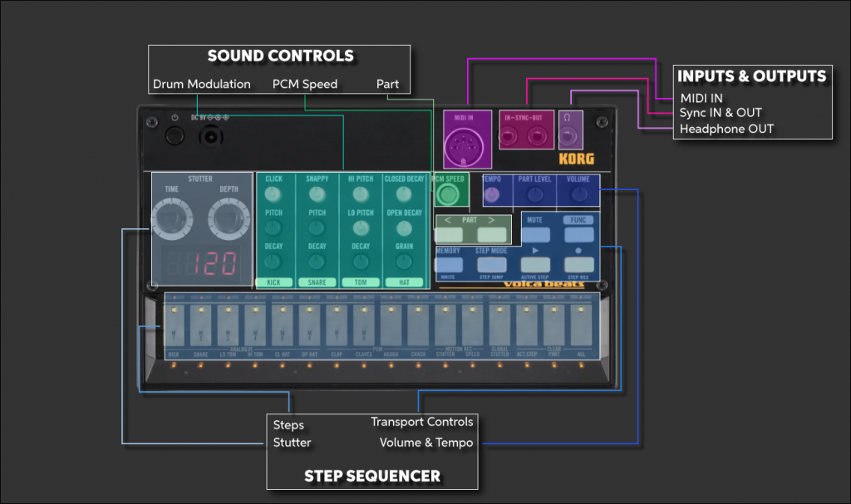Image resolution: width=851 pixels, height=504 pixels.
Task: Tap the GLOBAL STUTTER step key
Action: coord(499,325)
